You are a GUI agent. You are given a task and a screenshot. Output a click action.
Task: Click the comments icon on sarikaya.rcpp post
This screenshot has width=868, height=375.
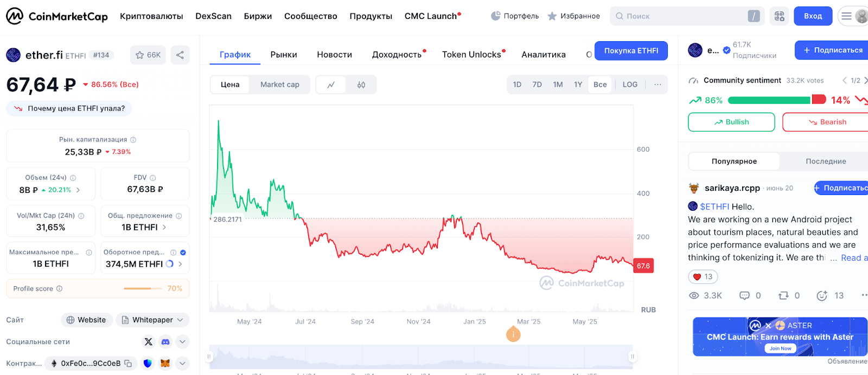coord(744,295)
